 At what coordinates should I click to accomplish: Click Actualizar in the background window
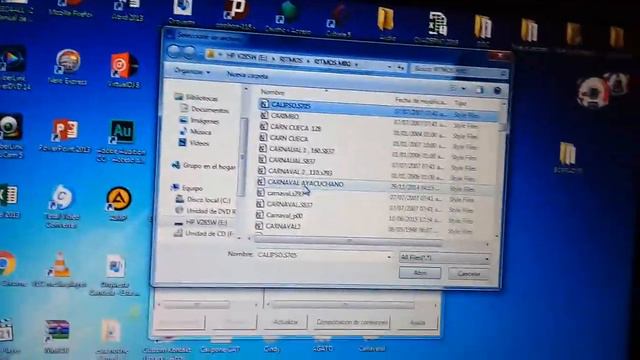click(285, 322)
